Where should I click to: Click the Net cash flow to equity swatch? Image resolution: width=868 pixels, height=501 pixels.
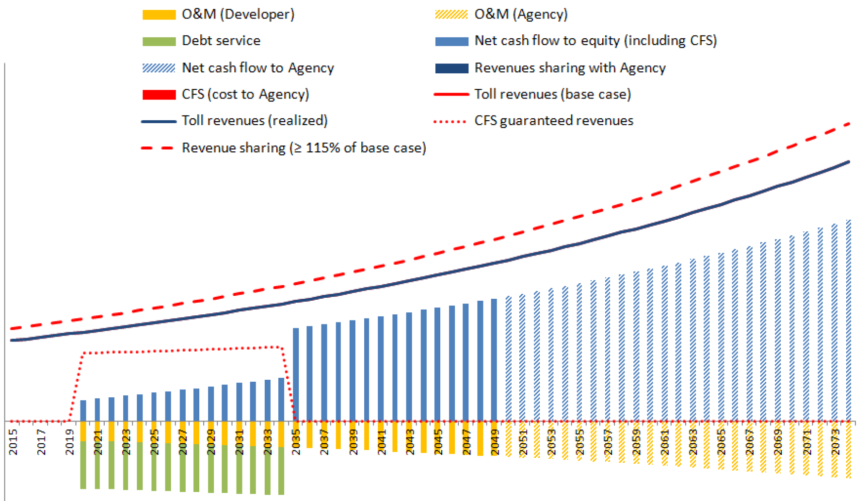pos(451,41)
